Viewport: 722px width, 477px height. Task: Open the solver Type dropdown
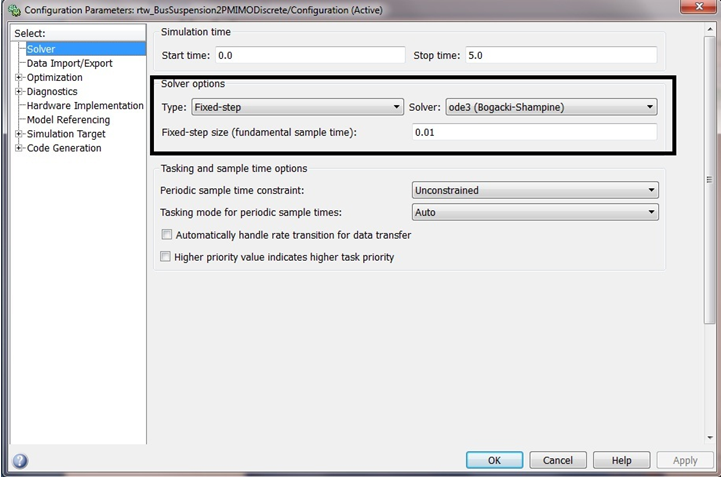pyautogui.click(x=296, y=106)
